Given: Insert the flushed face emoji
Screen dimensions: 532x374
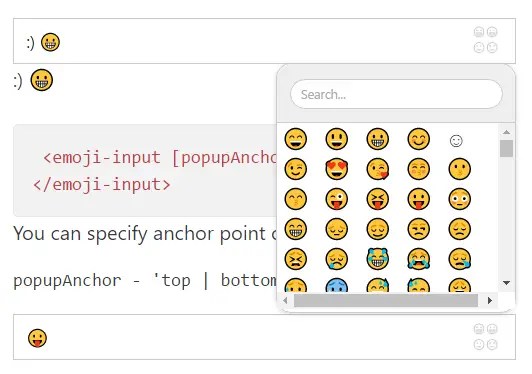Looking at the screenshot, I should (460, 199).
